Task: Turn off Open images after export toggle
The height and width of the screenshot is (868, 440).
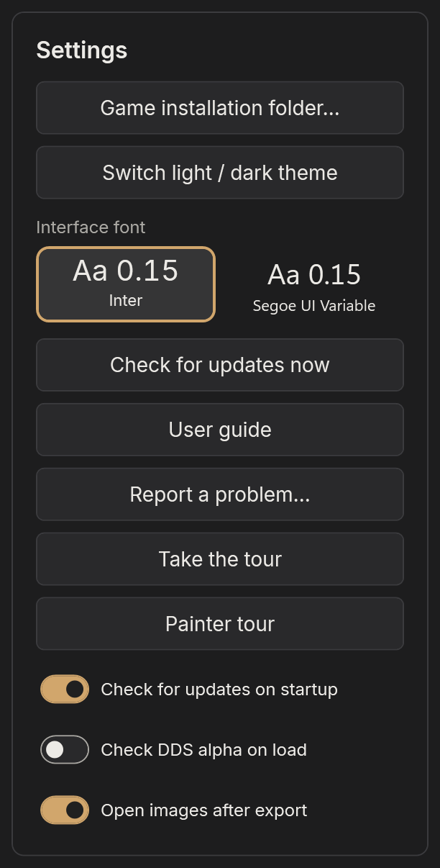Action: [x=65, y=810]
